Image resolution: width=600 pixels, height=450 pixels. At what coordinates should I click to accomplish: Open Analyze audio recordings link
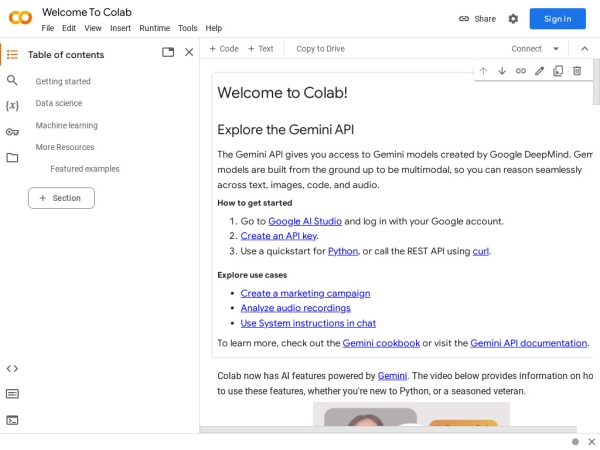(x=295, y=308)
